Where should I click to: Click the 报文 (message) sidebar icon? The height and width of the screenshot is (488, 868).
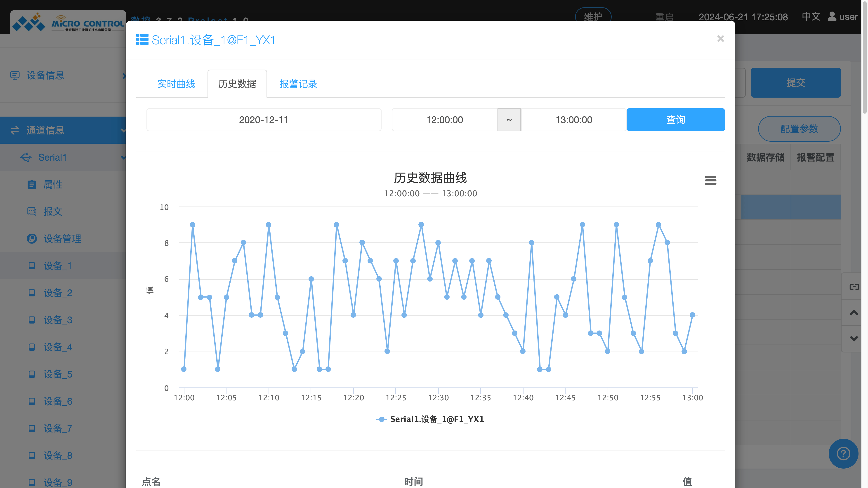pos(32,211)
